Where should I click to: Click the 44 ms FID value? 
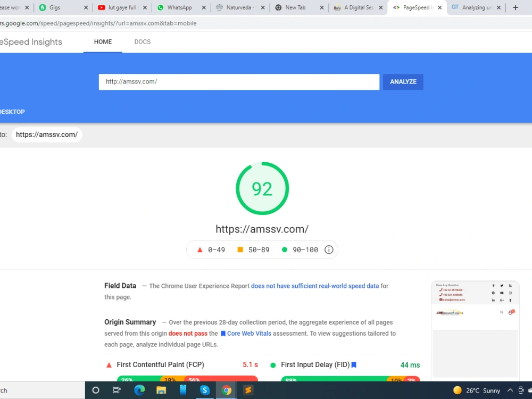pos(410,365)
